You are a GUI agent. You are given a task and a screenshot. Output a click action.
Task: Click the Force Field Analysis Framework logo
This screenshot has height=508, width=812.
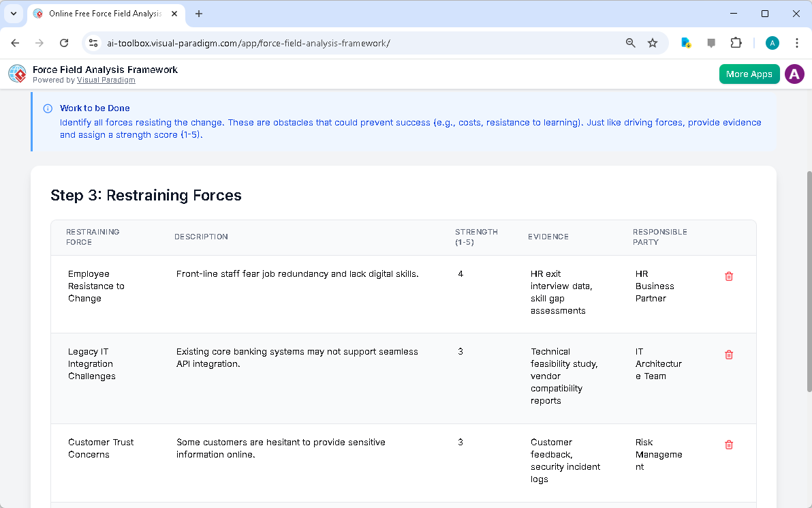16,74
